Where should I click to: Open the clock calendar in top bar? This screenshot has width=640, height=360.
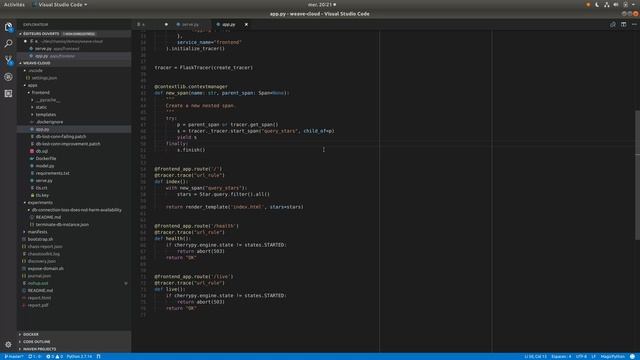click(x=322, y=4)
